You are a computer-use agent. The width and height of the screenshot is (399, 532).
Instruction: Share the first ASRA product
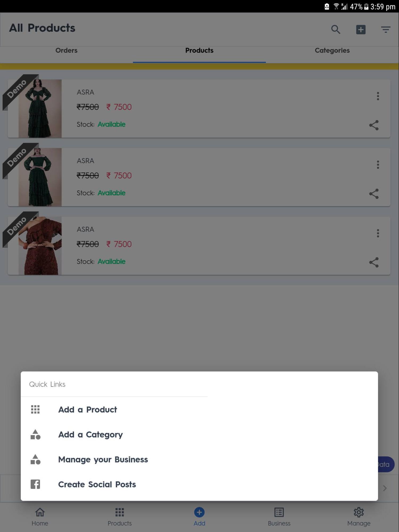tap(374, 125)
